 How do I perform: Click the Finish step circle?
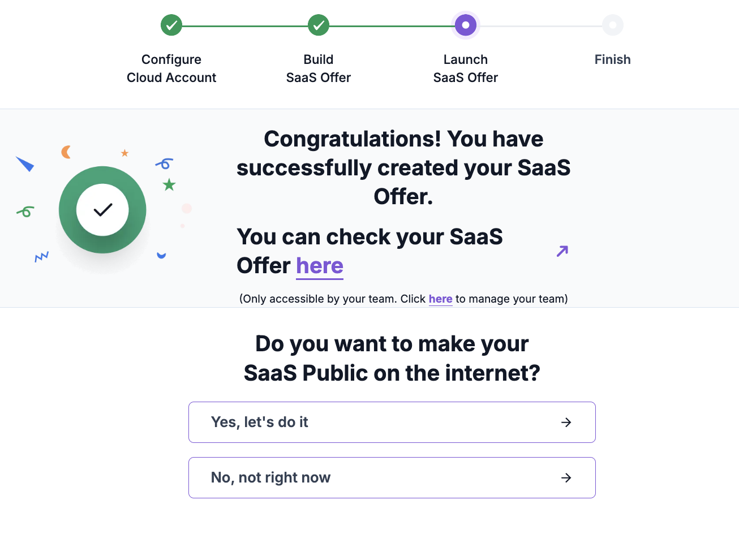pos(613,25)
